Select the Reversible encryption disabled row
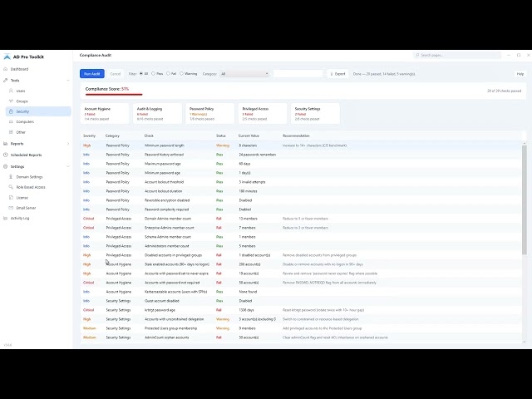The image size is (532, 399). [x=301, y=200]
